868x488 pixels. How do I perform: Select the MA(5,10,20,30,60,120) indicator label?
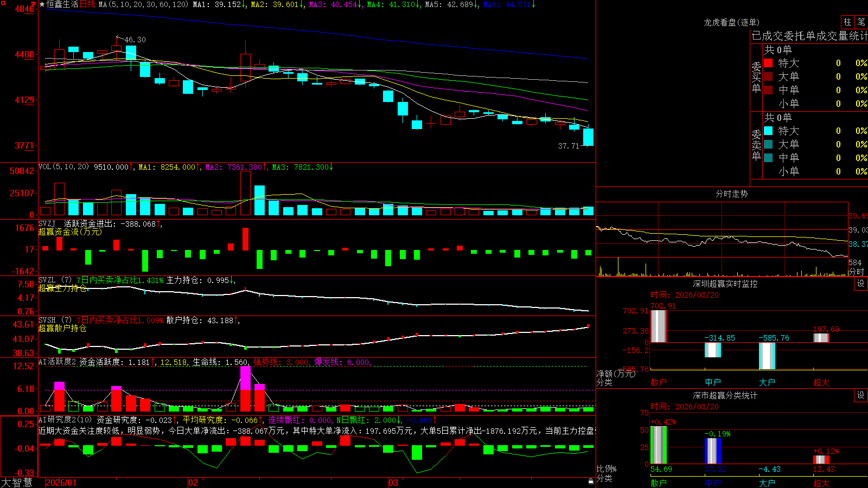[x=143, y=4]
